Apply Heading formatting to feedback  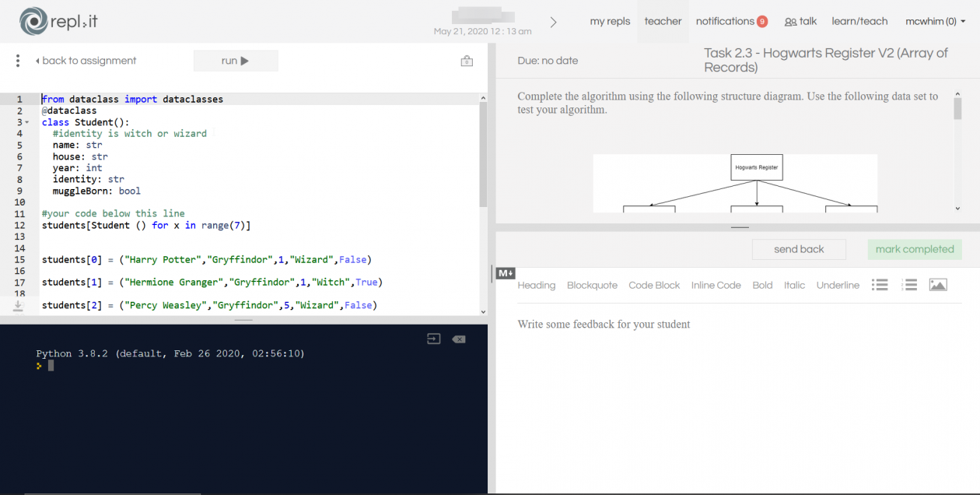tap(537, 285)
